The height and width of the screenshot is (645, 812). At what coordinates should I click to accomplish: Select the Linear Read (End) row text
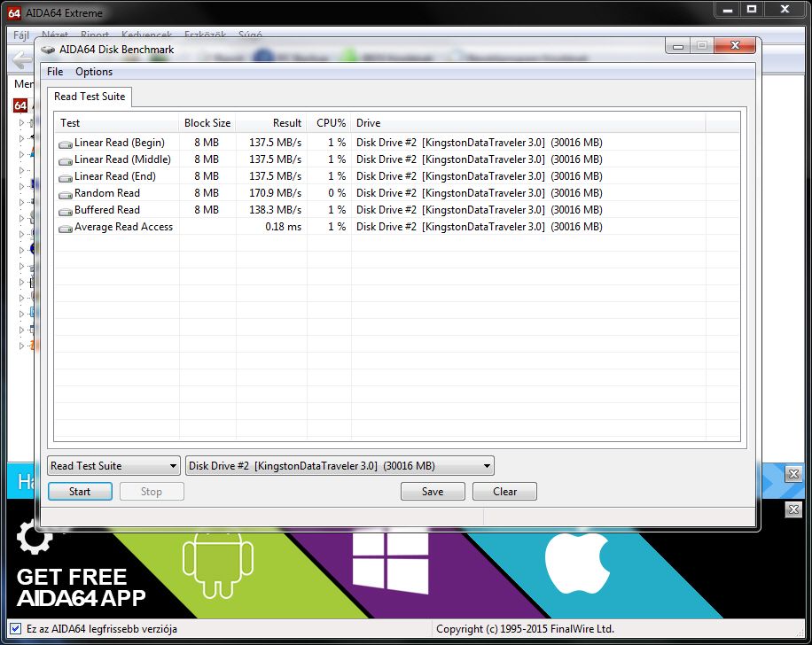[115, 176]
